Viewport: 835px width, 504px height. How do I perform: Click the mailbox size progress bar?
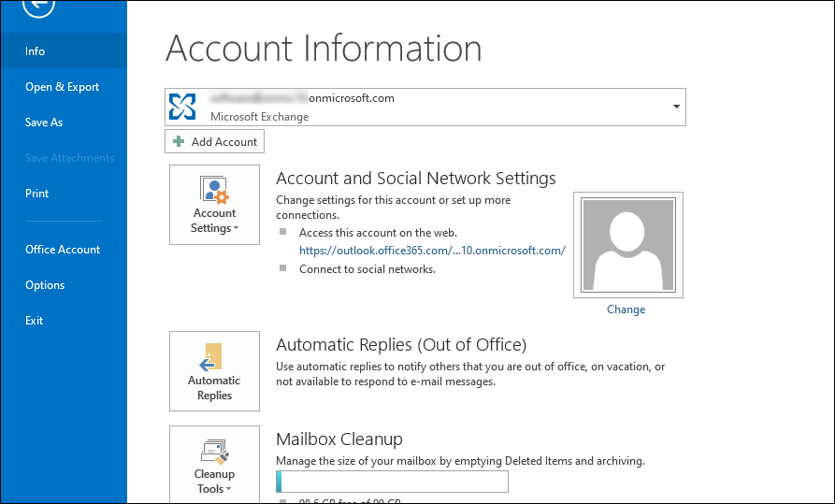coord(393,482)
